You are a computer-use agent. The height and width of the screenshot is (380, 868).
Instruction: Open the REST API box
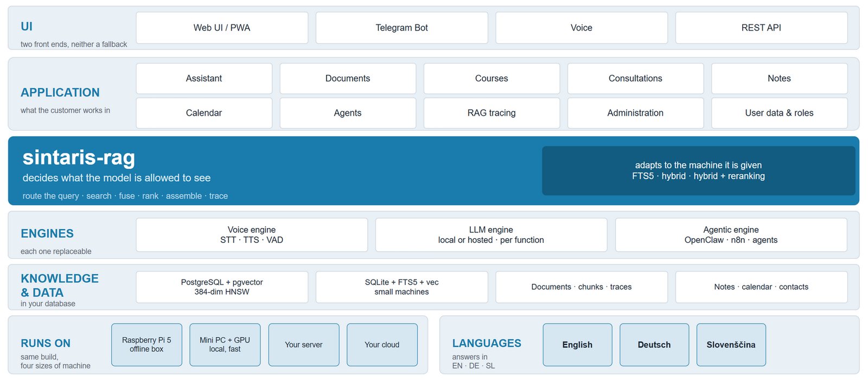pyautogui.click(x=762, y=28)
